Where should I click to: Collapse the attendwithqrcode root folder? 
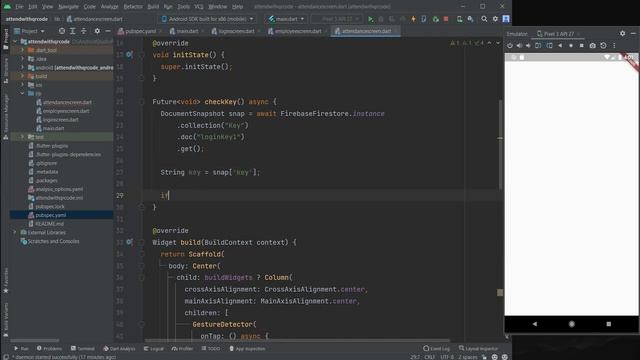pos(16,42)
